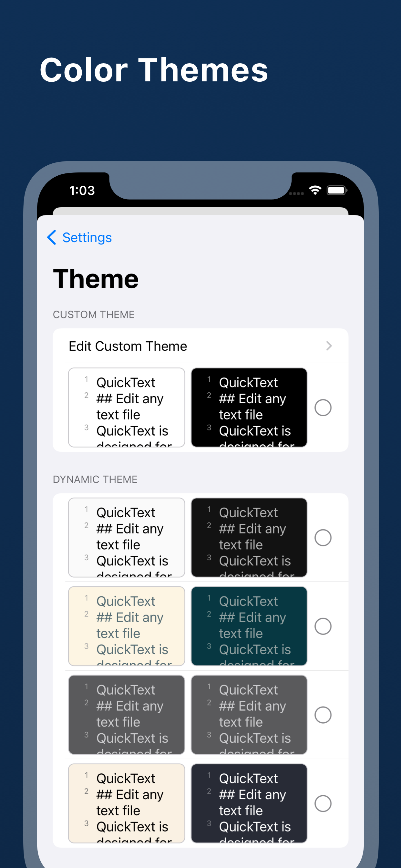The height and width of the screenshot is (868, 401).
Task: Tap the dark teal theme preview
Action: pyautogui.click(x=249, y=626)
